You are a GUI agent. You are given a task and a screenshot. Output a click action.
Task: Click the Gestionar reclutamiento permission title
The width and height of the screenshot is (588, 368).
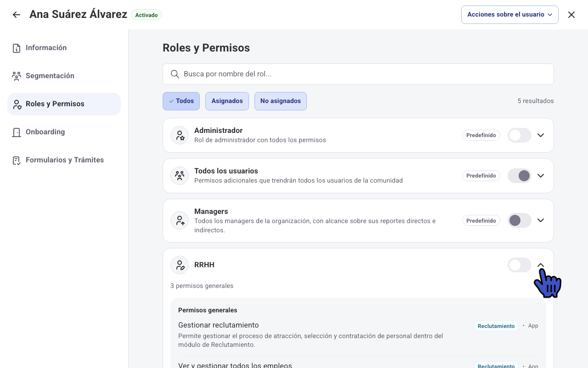(219, 325)
